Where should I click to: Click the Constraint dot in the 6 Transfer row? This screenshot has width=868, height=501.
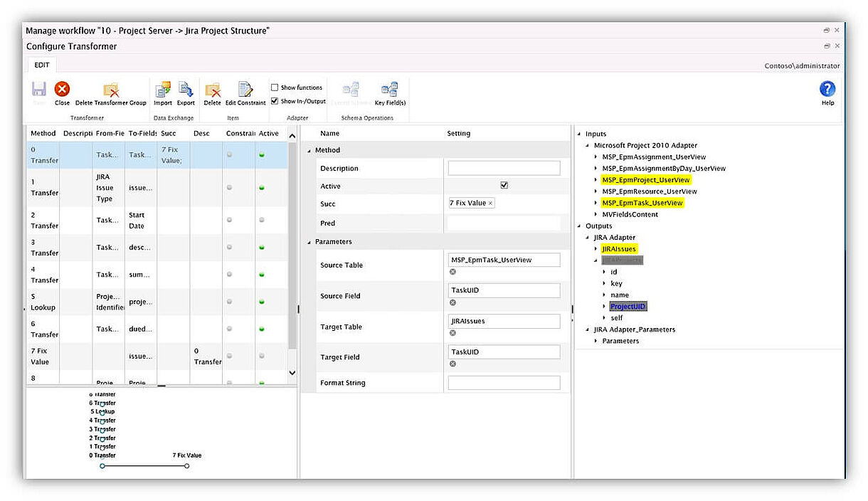(x=229, y=329)
